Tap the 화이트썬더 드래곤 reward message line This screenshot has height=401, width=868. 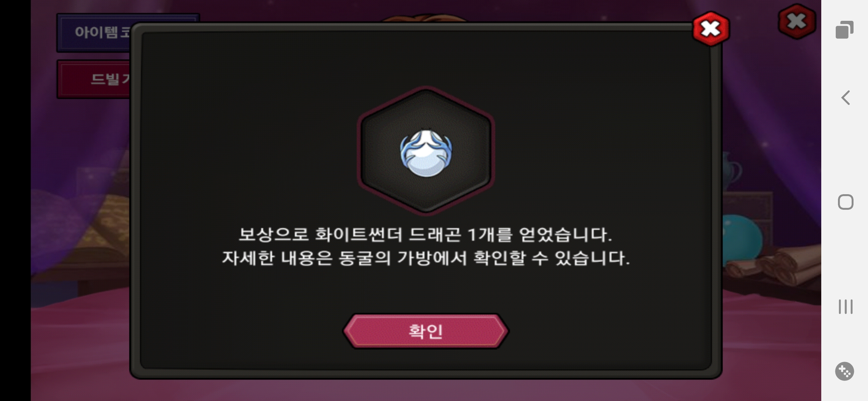tap(425, 235)
